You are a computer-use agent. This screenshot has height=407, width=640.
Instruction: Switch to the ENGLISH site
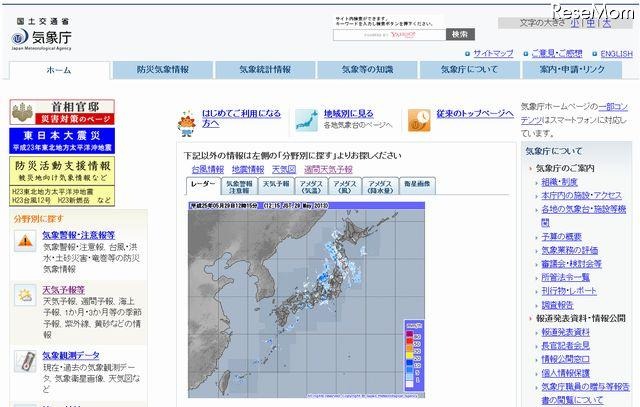[616, 54]
